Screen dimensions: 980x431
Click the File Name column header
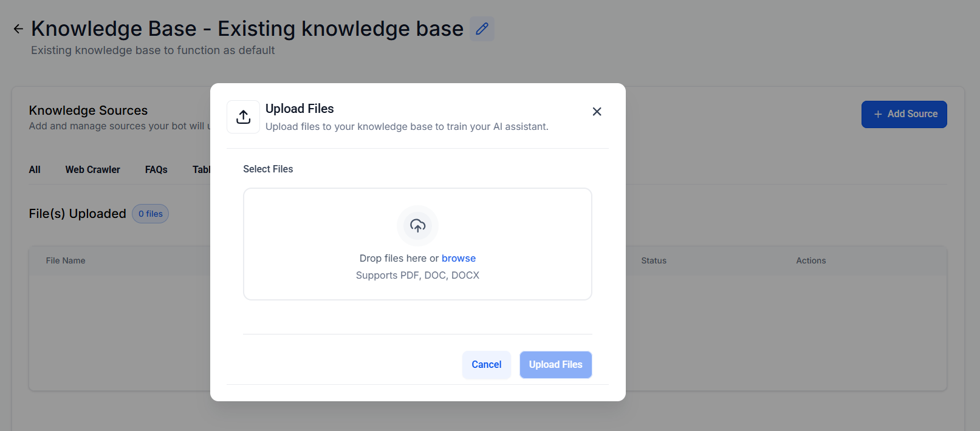(66, 260)
